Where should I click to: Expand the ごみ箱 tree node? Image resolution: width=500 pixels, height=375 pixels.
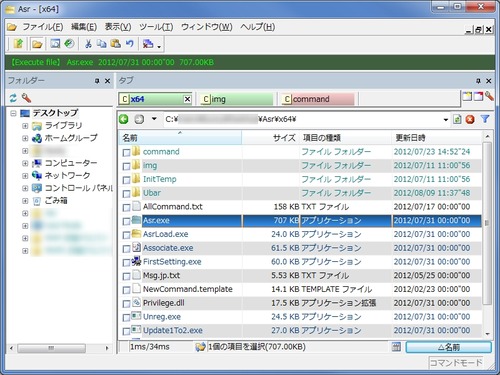[25, 201]
